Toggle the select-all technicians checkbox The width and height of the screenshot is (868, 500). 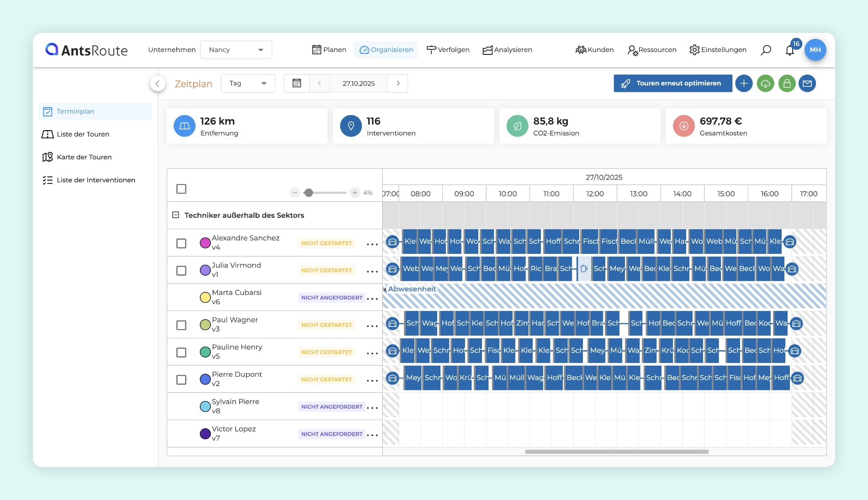[181, 189]
